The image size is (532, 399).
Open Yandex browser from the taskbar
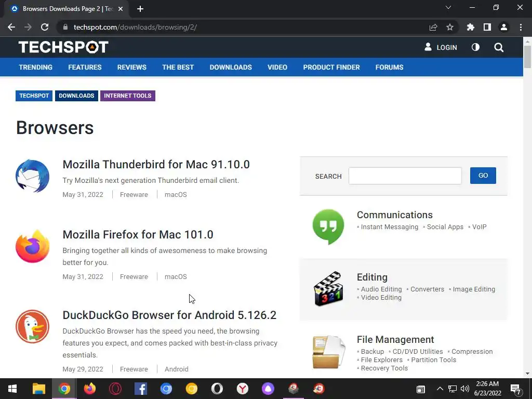pyautogui.click(x=242, y=389)
